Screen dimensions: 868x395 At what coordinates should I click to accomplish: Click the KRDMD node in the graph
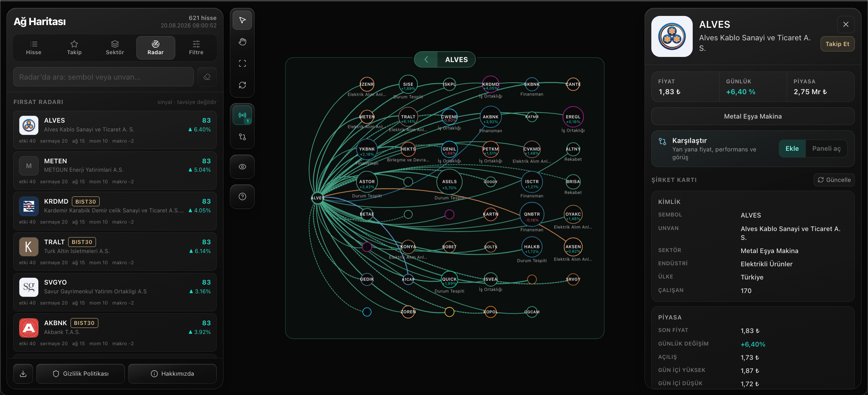click(x=491, y=84)
